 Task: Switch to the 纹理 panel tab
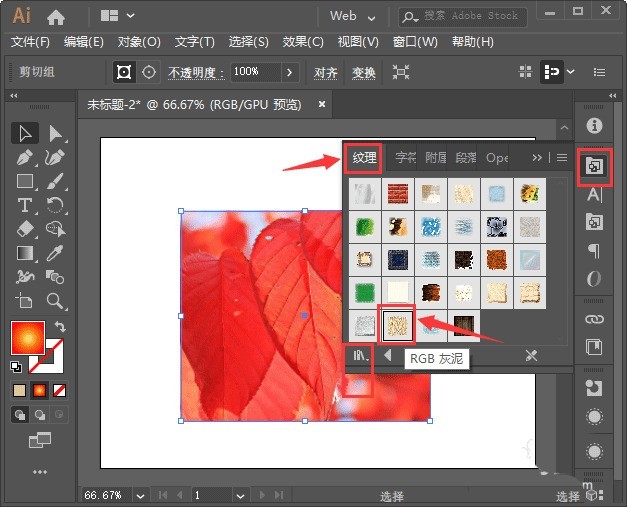[x=364, y=158]
